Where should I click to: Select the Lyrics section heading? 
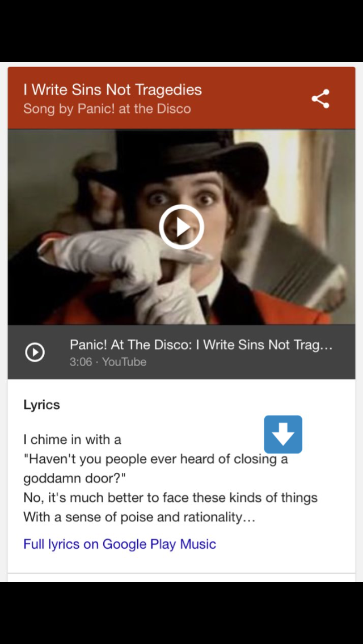pos(41,405)
